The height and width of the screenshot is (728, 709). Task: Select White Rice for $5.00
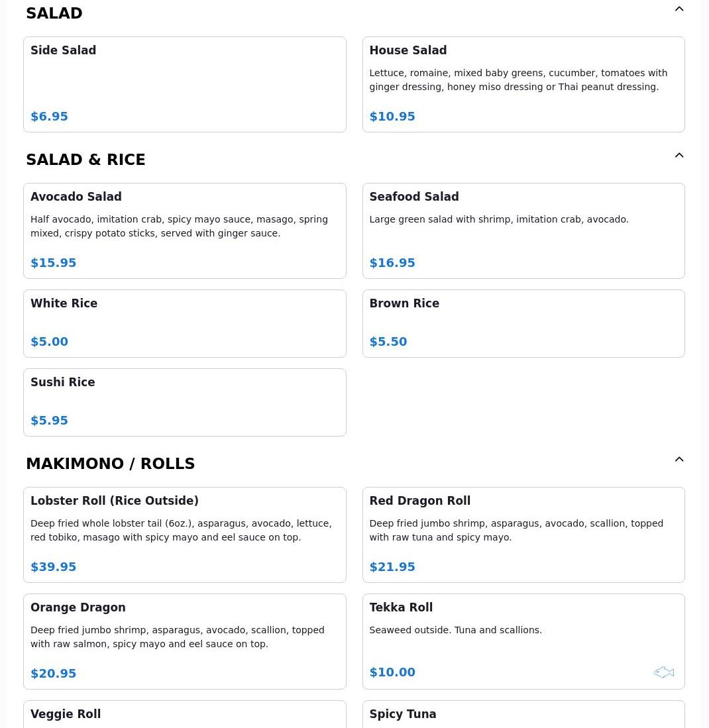184,323
